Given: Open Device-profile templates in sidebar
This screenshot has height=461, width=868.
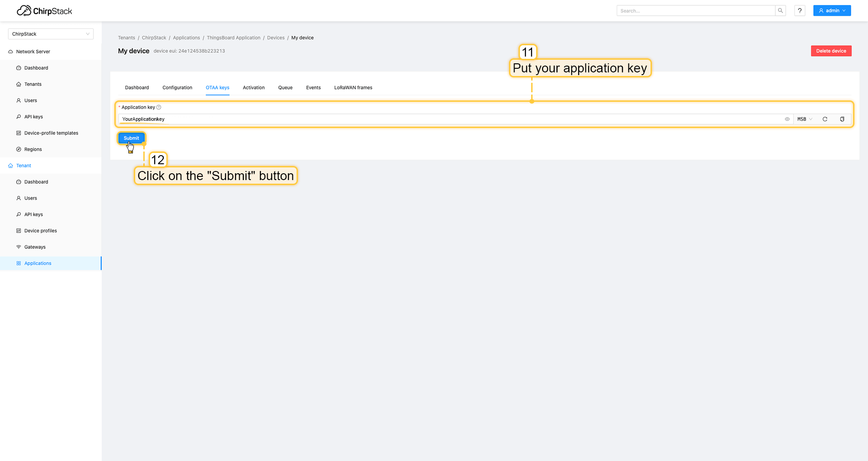Looking at the screenshot, I should pos(51,133).
